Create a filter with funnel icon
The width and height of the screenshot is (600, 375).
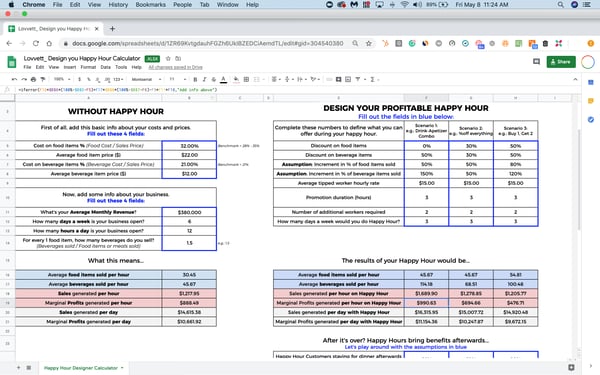pyautogui.click(x=358, y=80)
